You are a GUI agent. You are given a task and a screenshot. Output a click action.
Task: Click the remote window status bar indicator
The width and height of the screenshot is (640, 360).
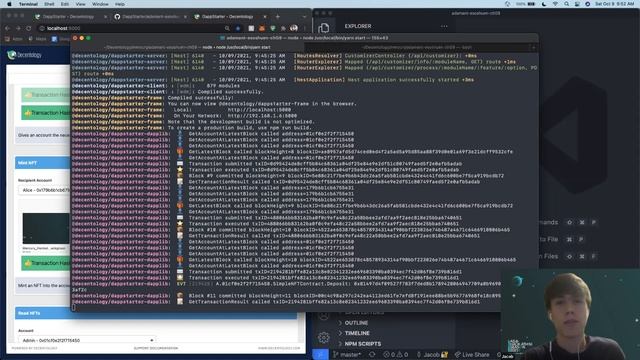320,355
